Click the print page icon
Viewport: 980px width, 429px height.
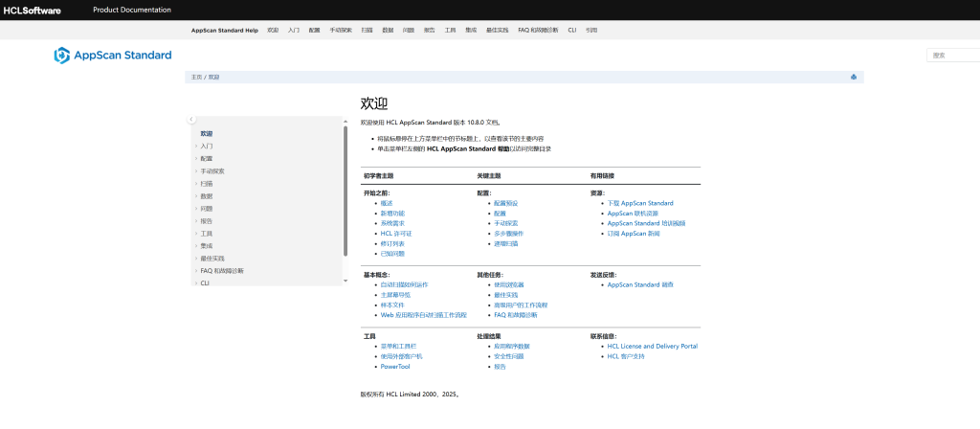(853, 77)
